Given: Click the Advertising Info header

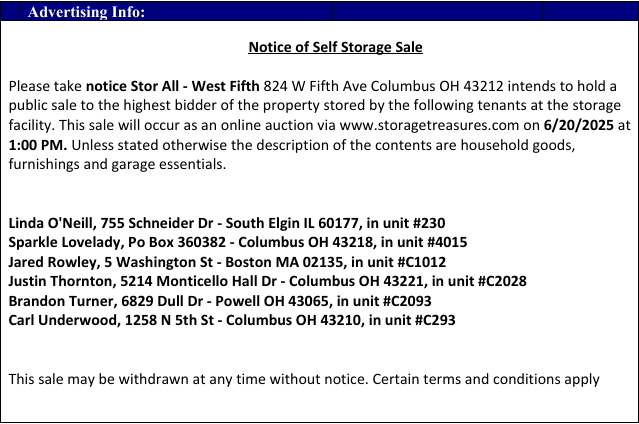Looking at the screenshot, I should click(x=86, y=12).
